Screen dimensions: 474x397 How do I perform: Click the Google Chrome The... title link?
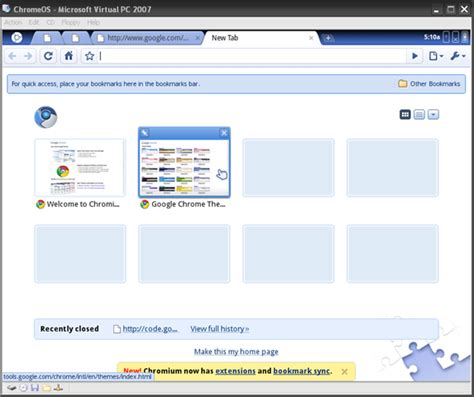tap(188, 204)
